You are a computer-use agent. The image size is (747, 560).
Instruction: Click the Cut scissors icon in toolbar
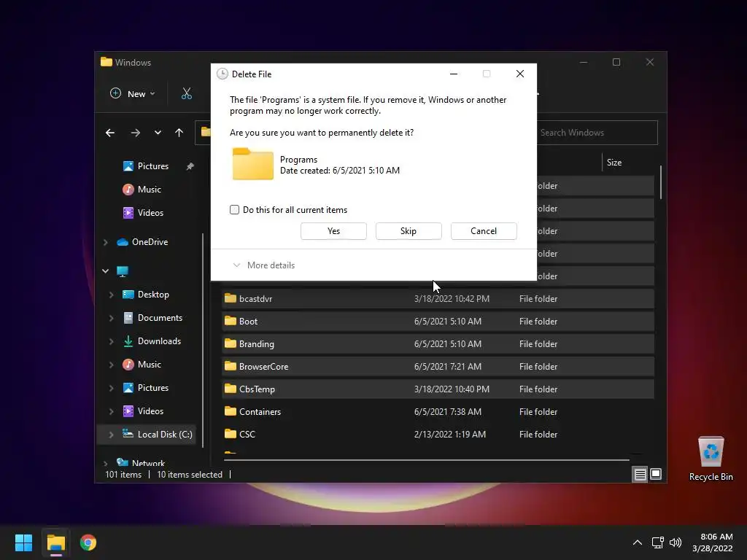tap(187, 94)
